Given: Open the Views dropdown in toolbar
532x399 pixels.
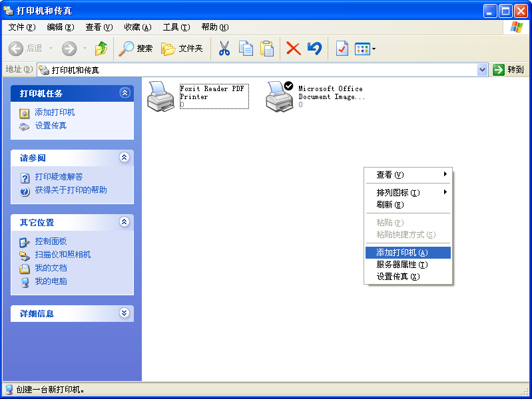Looking at the screenshot, I should (x=366, y=49).
